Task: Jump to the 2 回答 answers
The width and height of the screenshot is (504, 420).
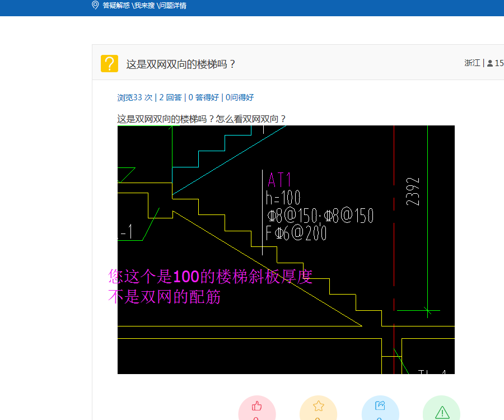Action: coord(171,97)
